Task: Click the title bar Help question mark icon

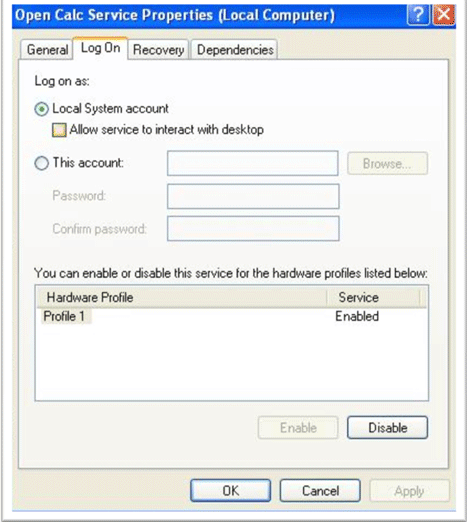Action: click(x=418, y=15)
